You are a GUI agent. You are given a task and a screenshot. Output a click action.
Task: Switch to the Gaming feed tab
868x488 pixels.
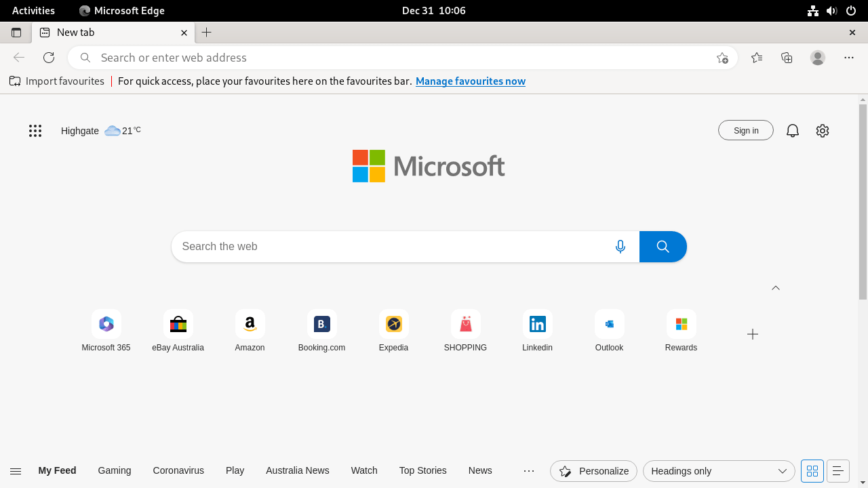point(114,470)
